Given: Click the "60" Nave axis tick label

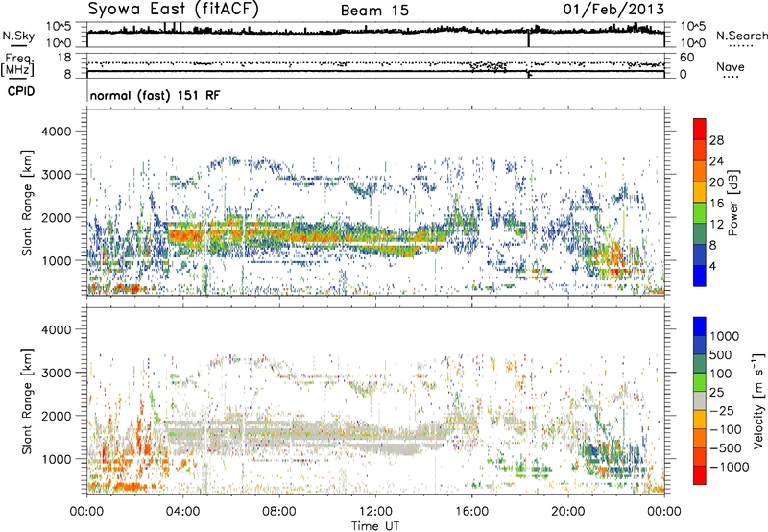Looking at the screenshot, I should [x=686, y=58].
